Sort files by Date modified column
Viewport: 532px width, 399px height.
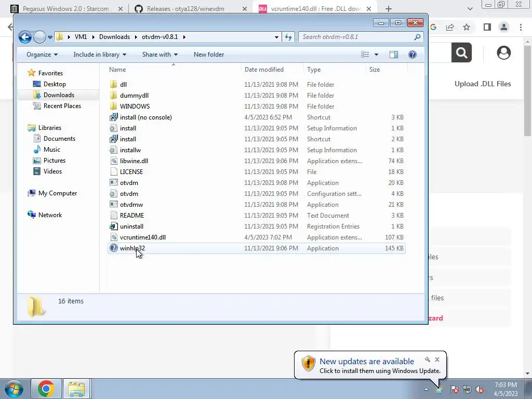tap(264, 70)
